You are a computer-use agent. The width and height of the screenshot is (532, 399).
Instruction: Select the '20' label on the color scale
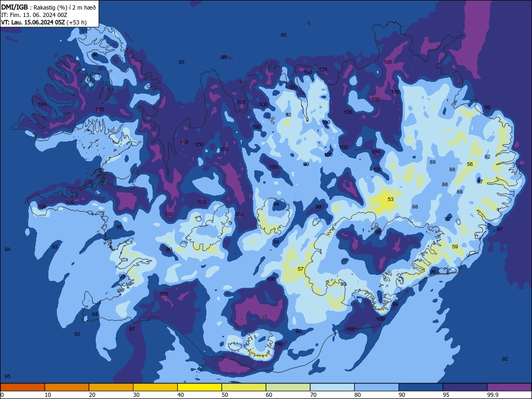[92, 395]
